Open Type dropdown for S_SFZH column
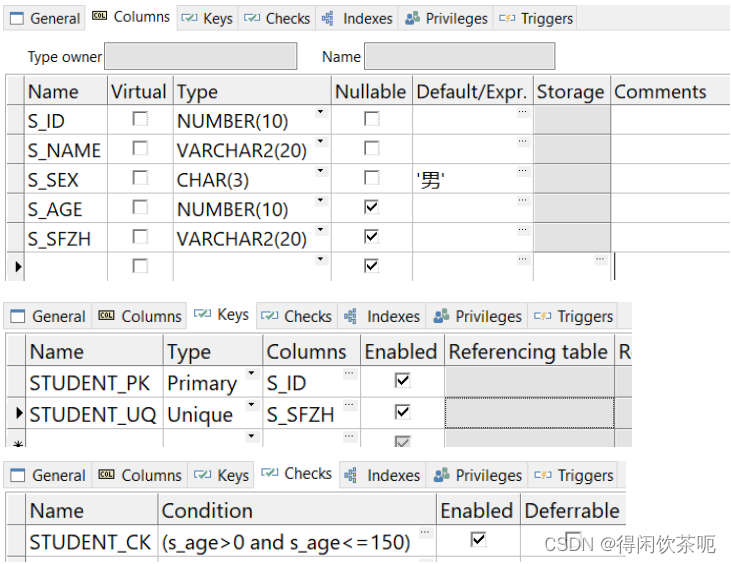 point(320,231)
